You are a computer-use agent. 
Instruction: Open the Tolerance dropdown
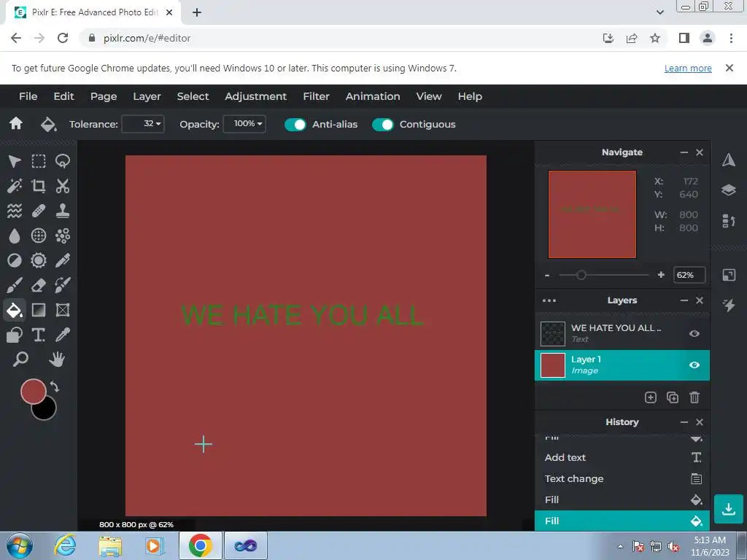(143, 124)
